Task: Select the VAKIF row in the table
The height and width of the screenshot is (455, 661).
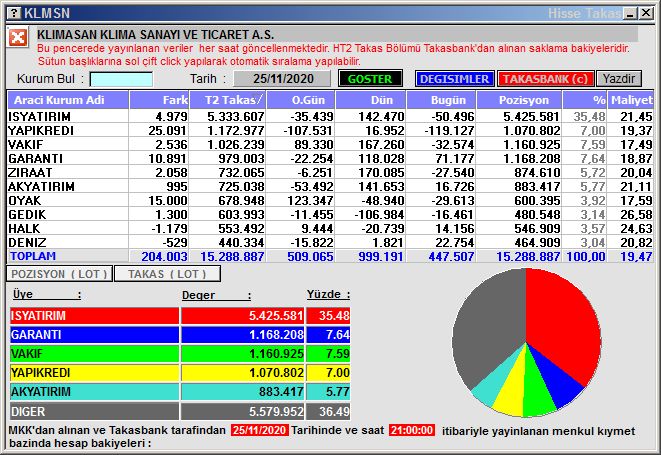Action: click(330, 144)
